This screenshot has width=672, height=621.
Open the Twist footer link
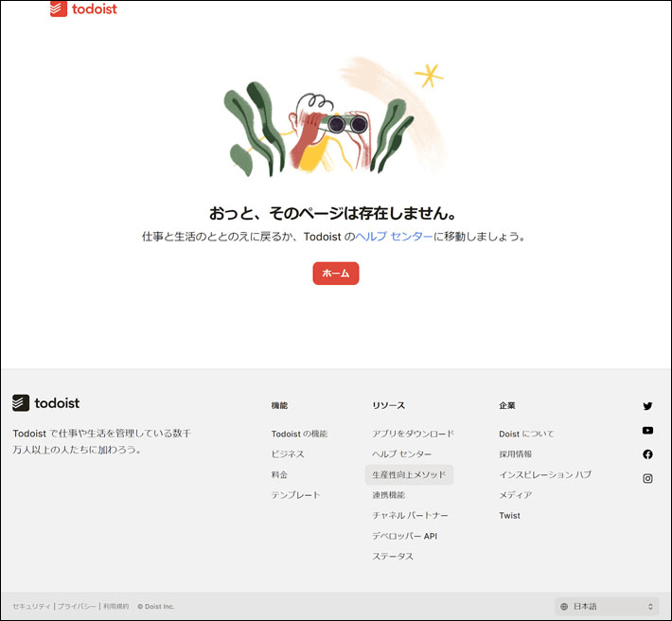pyautogui.click(x=509, y=515)
